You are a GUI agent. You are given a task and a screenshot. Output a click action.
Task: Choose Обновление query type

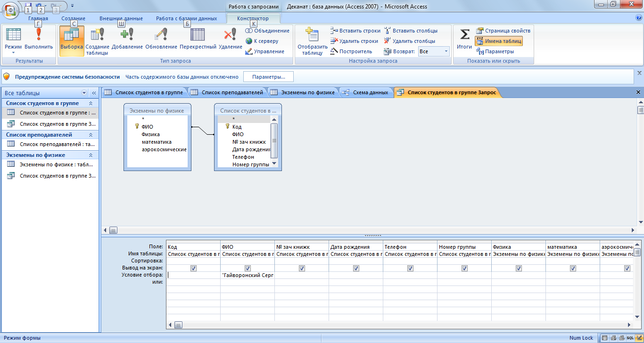pyautogui.click(x=161, y=40)
